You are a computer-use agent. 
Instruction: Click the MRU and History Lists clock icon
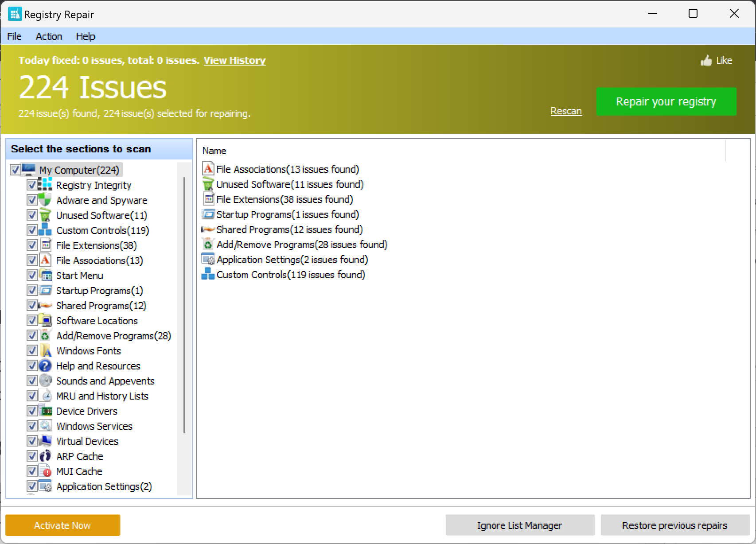pos(45,396)
